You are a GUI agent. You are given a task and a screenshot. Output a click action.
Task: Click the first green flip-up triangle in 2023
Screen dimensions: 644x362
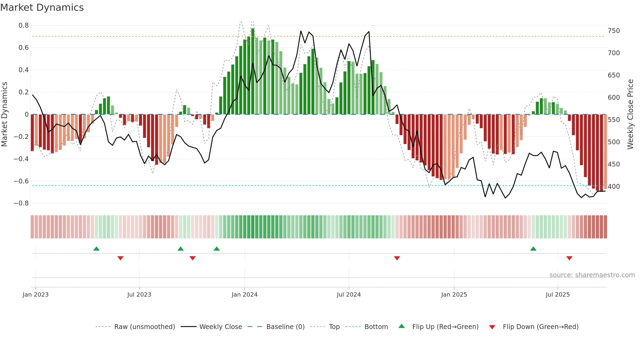tap(96, 249)
